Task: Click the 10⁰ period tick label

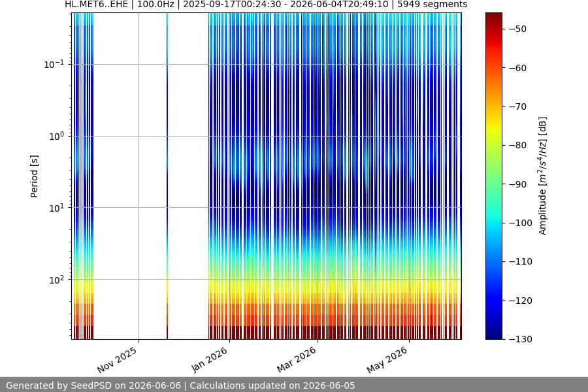Action: tap(57, 136)
